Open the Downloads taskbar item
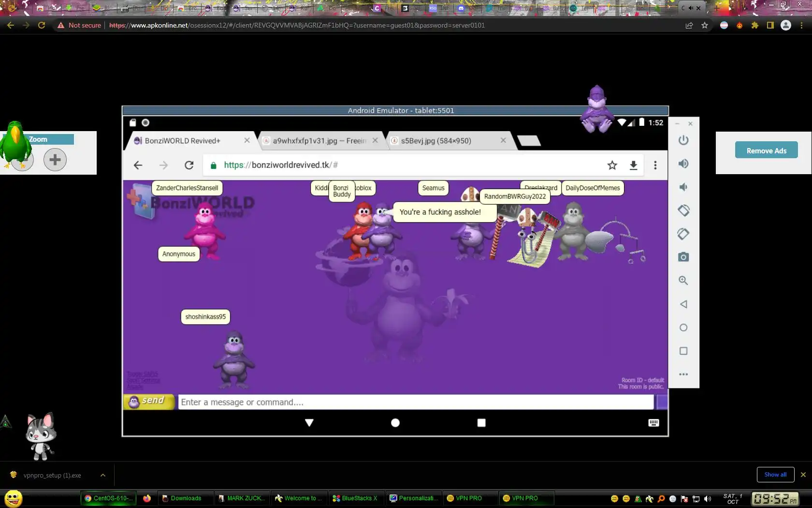 186,498
